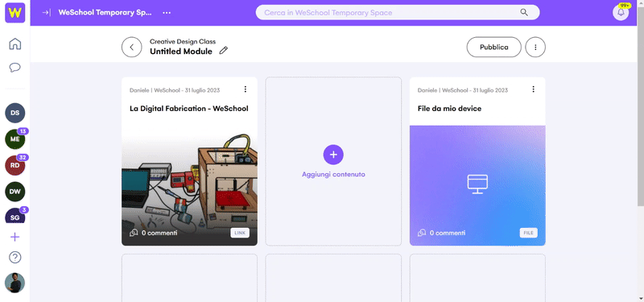The width and height of the screenshot is (644, 302).
Task: Click in the Cerca in WeSchool search field
Action: point(398,12)
